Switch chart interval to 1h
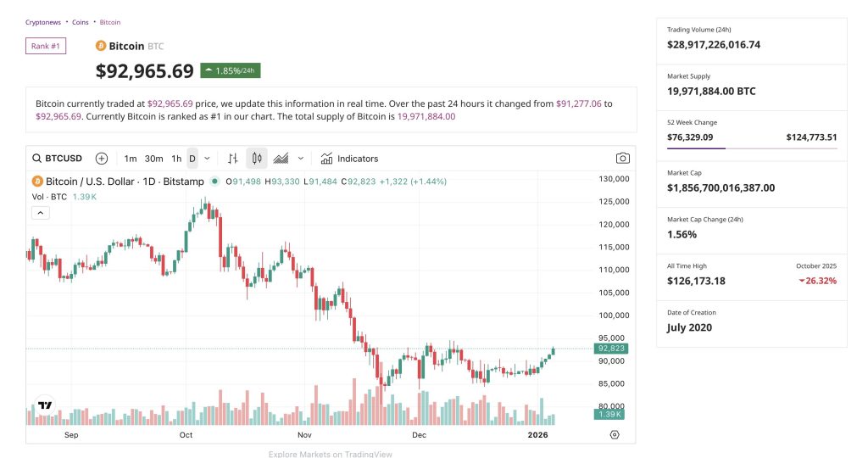The width and height of the screenshot is (868, 458). click(176, 159)
